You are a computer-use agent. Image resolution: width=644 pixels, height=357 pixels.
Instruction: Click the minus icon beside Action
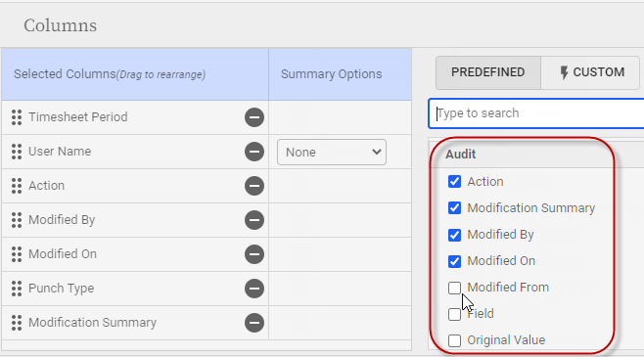pyautogui.click(x=254, y=186)
